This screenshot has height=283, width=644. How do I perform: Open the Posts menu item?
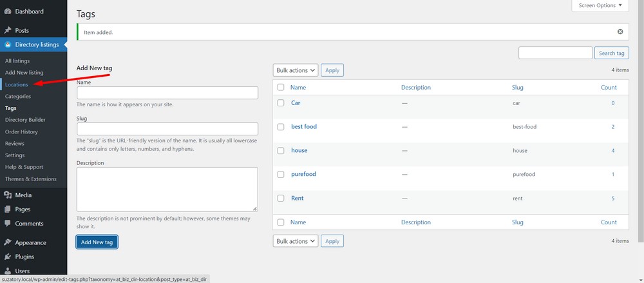[22, 30]
